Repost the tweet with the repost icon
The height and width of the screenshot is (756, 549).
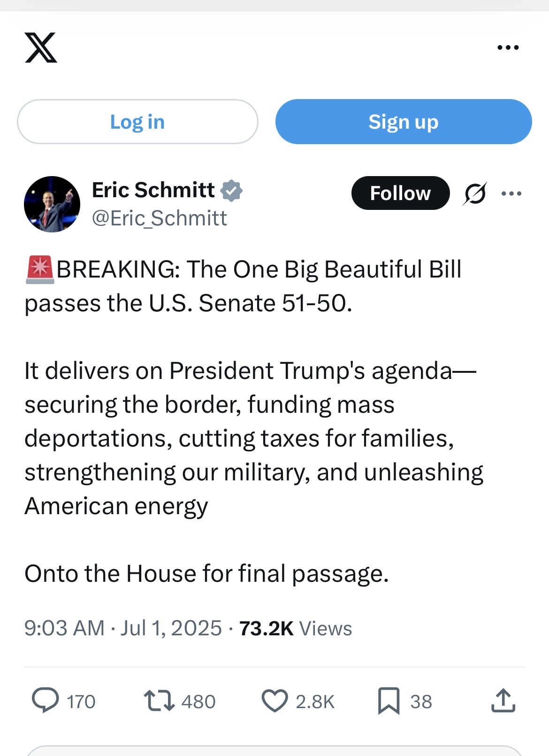pos(159,700)
